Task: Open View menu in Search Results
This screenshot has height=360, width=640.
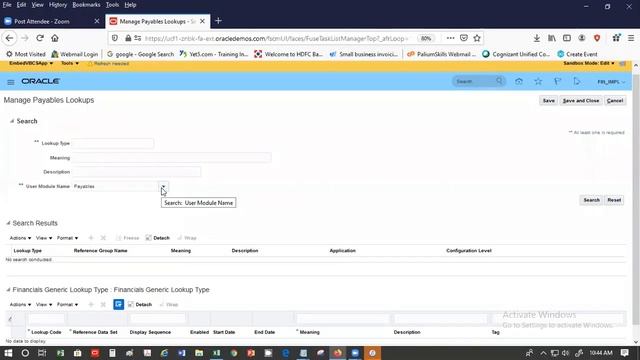Action: [x=44, y=238]
